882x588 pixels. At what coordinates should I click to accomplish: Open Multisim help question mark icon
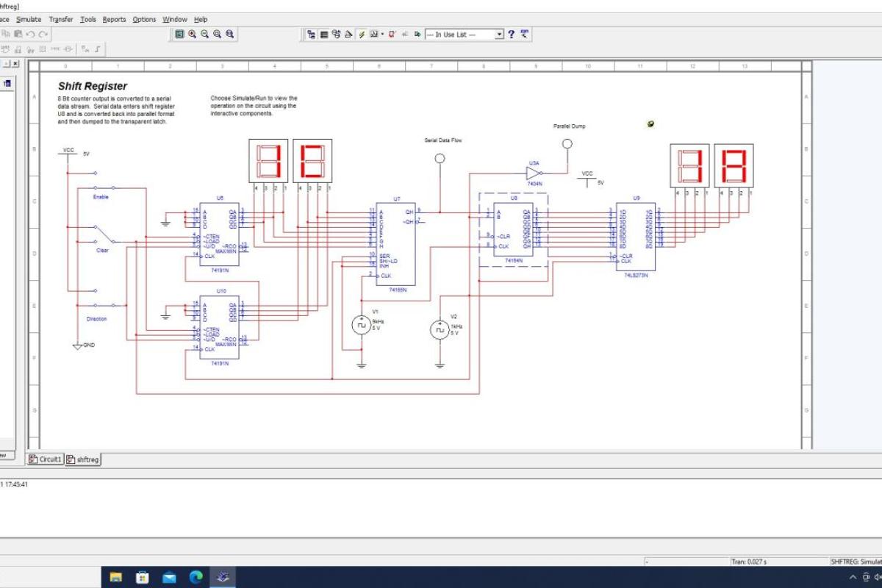coord(512,34)
